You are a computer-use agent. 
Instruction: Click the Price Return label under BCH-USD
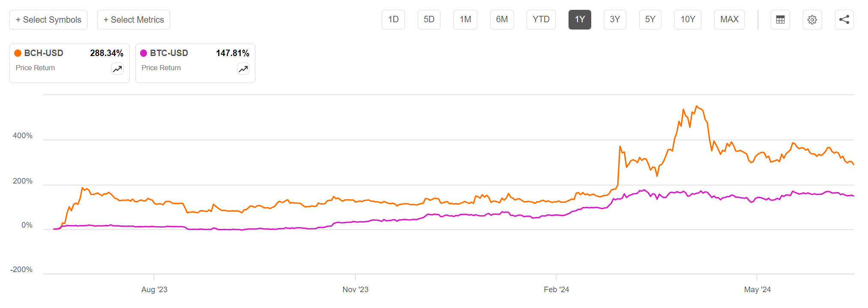[35, 68]
